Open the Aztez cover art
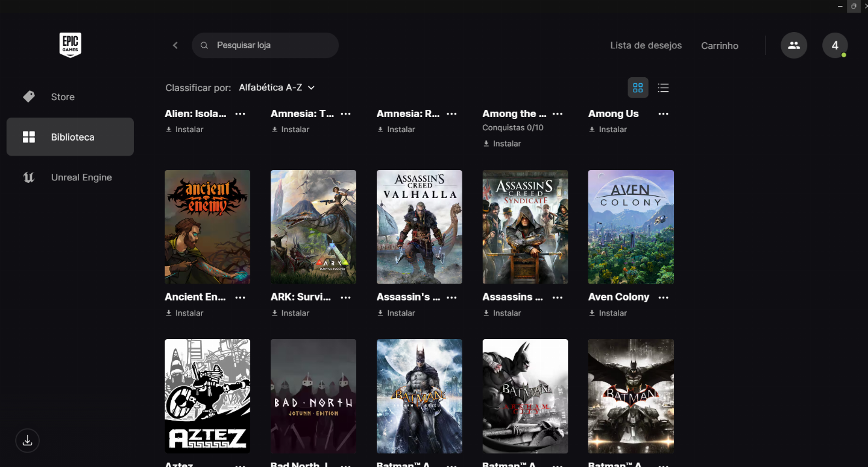Viewport: 868px width, 467px height. click(x=207, y=396)
